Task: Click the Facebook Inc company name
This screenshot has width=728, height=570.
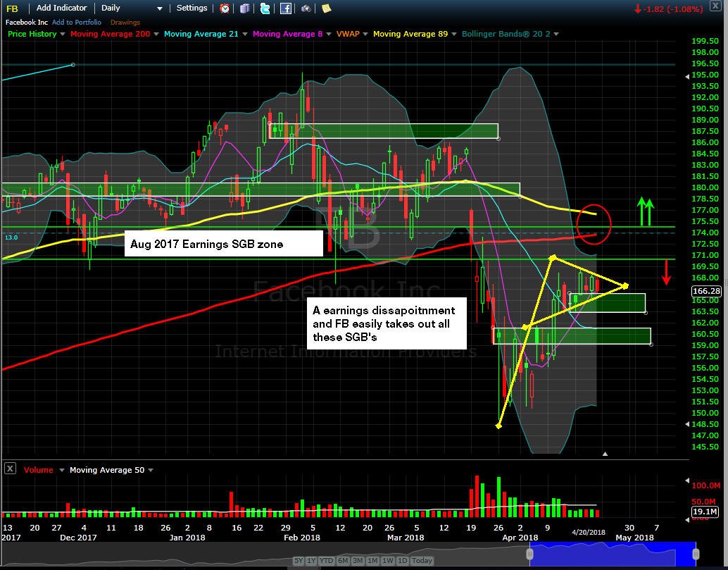Action: tap(27, 22)
